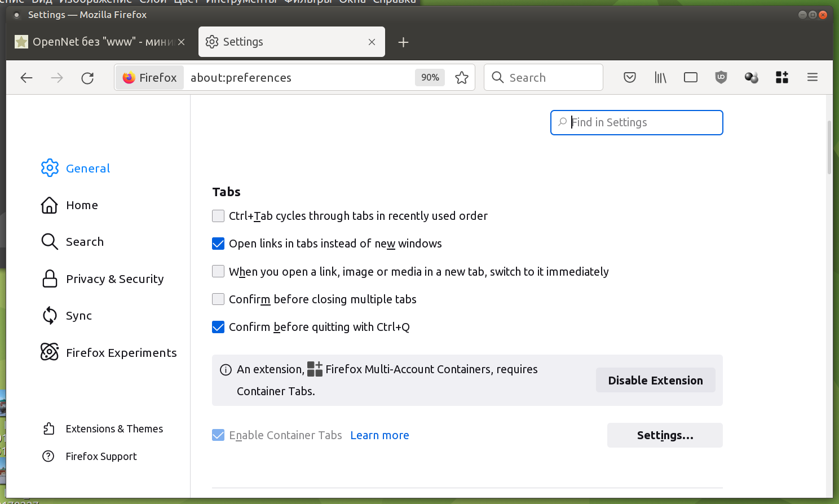Open Multi-Account Containers toolbar icon

(781, 78)
